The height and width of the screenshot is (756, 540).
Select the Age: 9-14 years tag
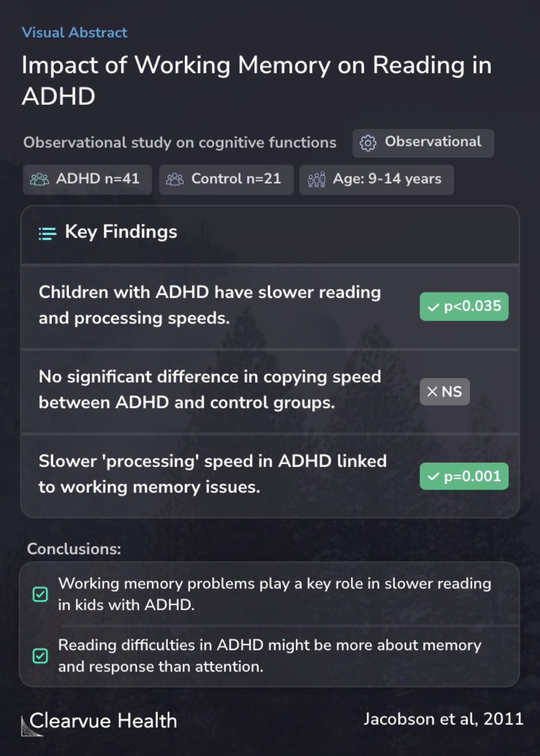(376, 179)
